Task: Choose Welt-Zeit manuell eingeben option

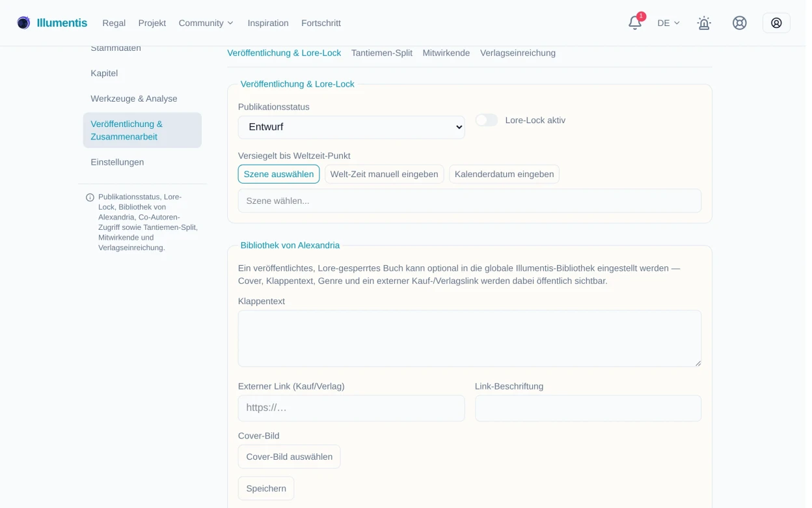Action: tap(384, 174)
